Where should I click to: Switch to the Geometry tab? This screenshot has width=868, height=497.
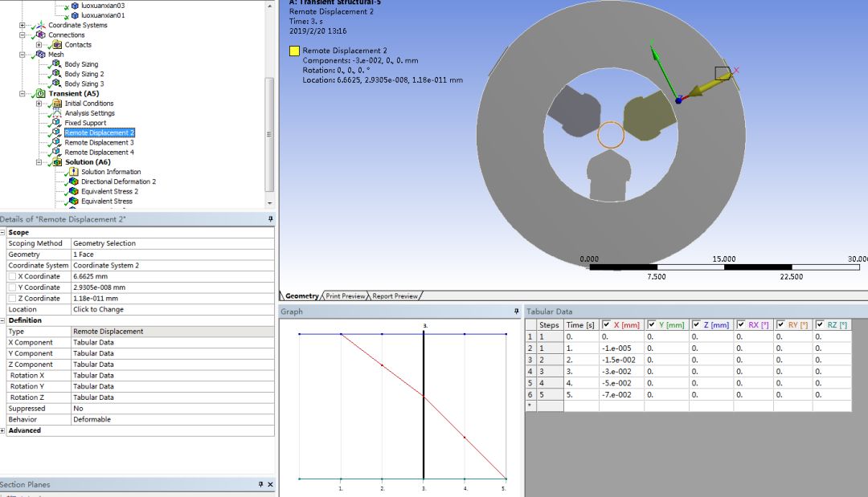point(301,296)
